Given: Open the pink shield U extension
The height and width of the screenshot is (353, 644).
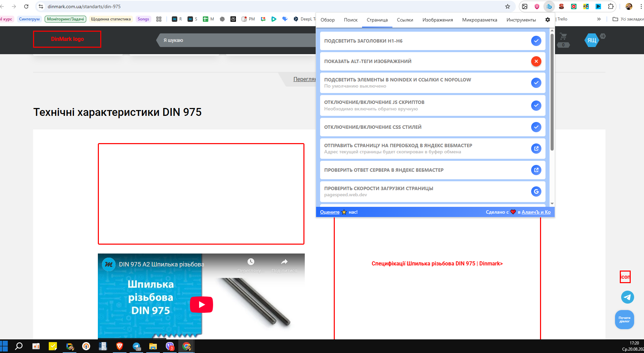Looking at the screenshot, I should (x=537, y=6).
